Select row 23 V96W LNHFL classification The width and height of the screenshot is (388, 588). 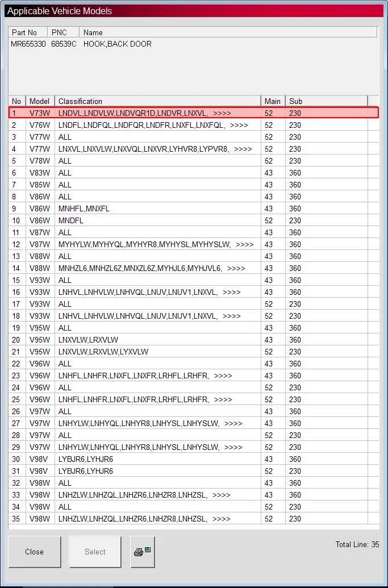click(x=194, y=376)
